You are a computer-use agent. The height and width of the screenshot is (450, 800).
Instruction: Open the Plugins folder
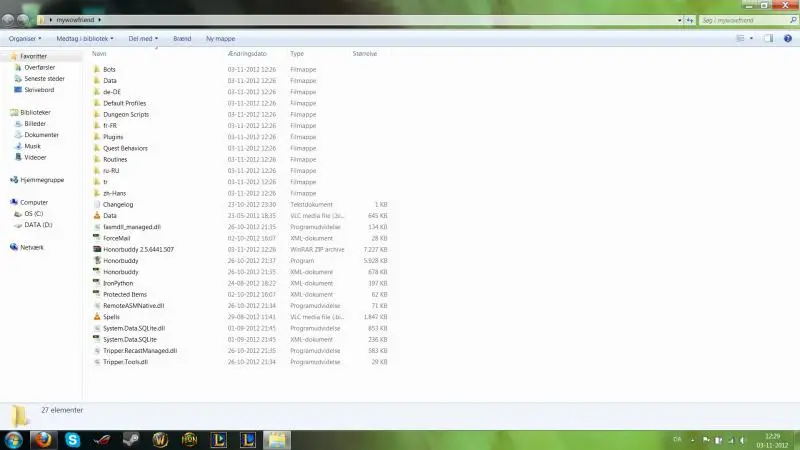[x=113, y=137]
